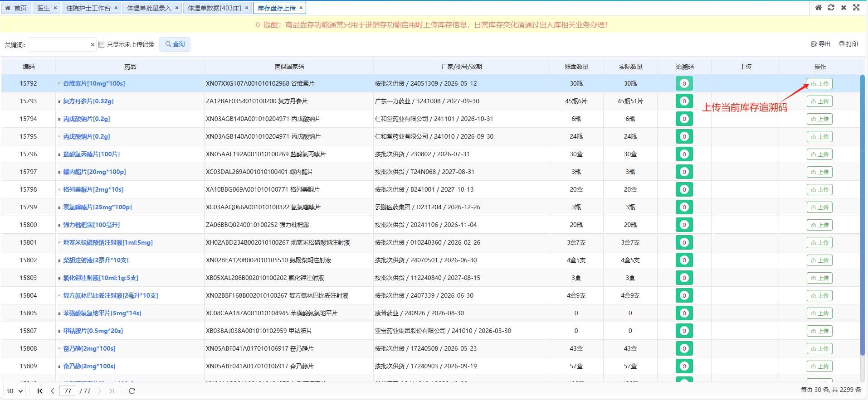Click row menu icon beside 复方丹参片[0.32g]

coord(59,101)
